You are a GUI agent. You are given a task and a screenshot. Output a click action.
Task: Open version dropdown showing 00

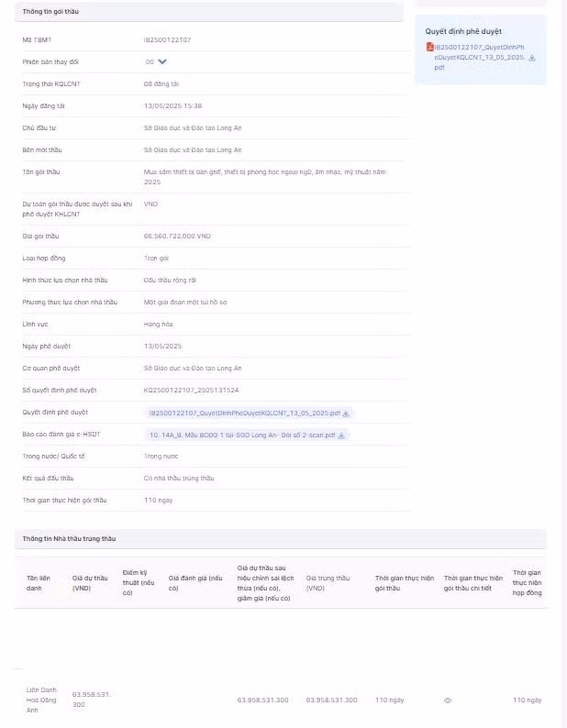(150, 61)
